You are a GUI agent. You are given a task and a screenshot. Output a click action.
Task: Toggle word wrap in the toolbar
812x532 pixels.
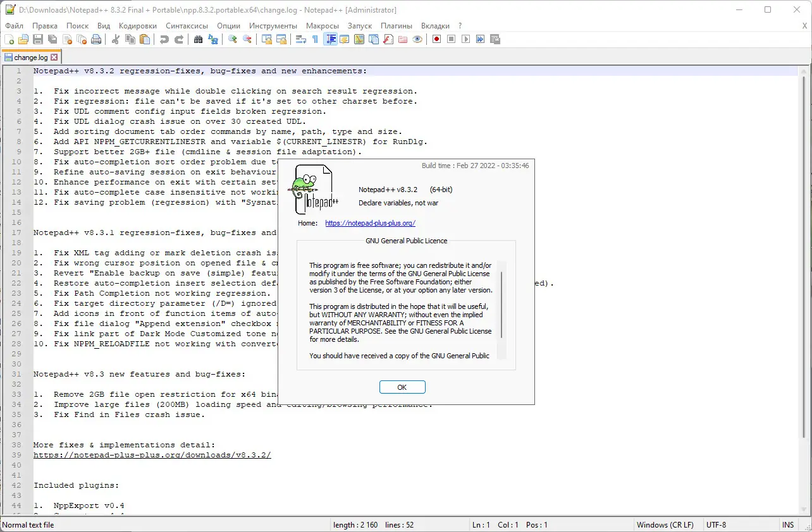(301, 39)
